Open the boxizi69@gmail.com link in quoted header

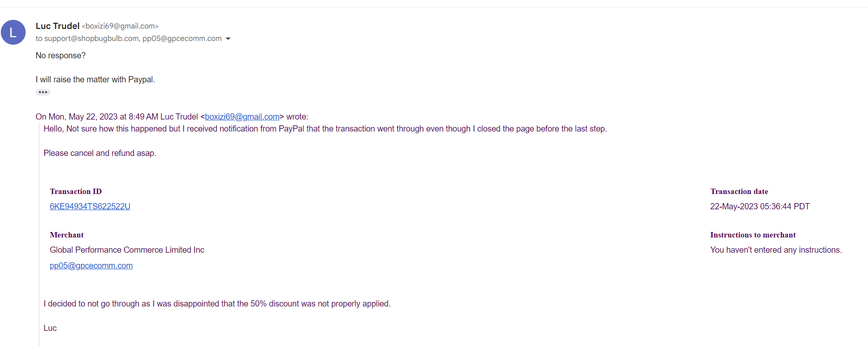point(242,117)
